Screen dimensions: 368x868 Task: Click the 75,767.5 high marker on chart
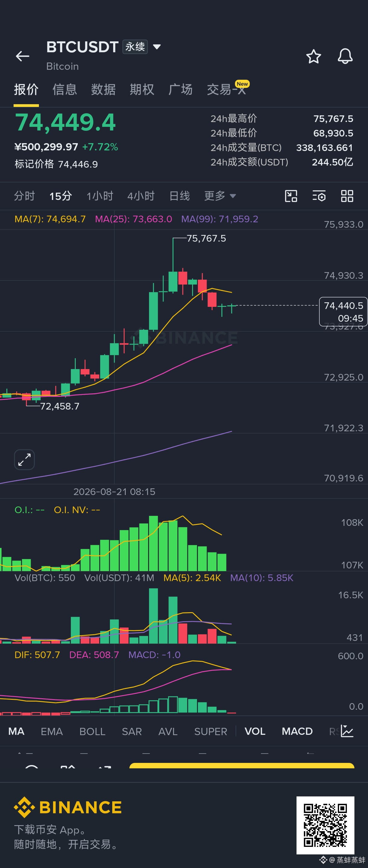[x=206, y=239]
